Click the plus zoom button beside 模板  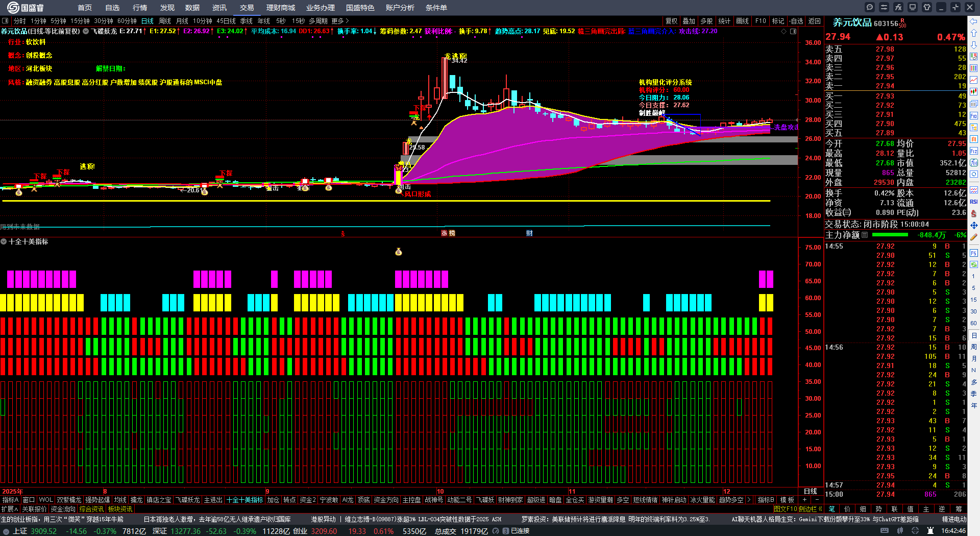point(804,500)
